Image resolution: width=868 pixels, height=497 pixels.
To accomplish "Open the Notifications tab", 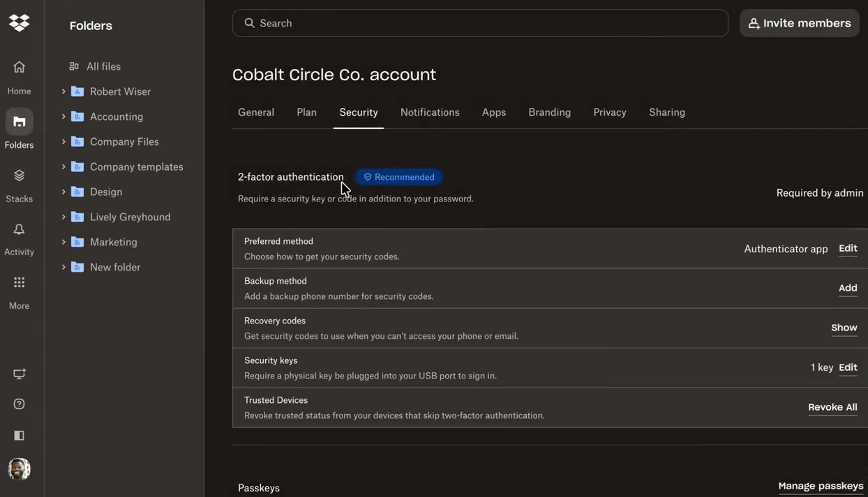I will [430, 112].
